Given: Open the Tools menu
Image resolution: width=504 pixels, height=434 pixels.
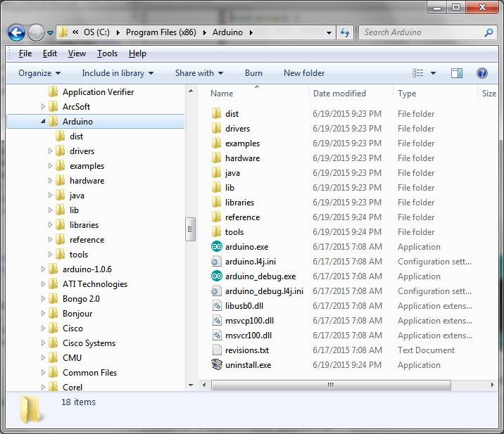Looking at the screenshot, I should coord(108,53).
